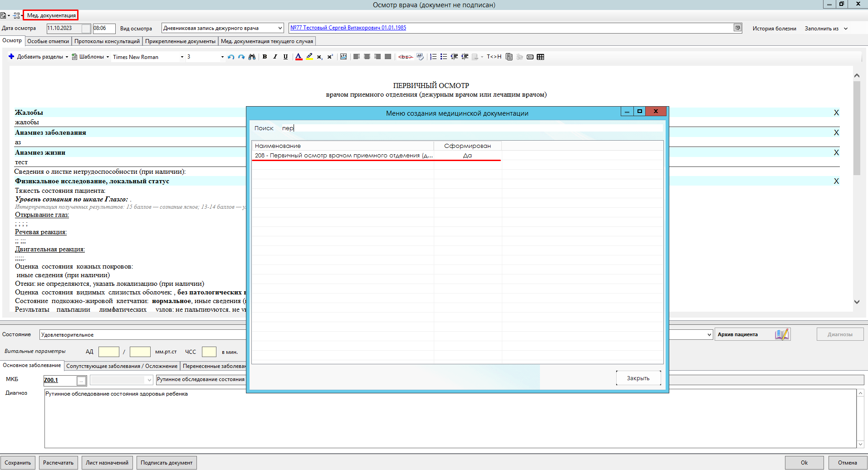
Task: Click in the Поиск field of the dialog
Action: (471, 128)
